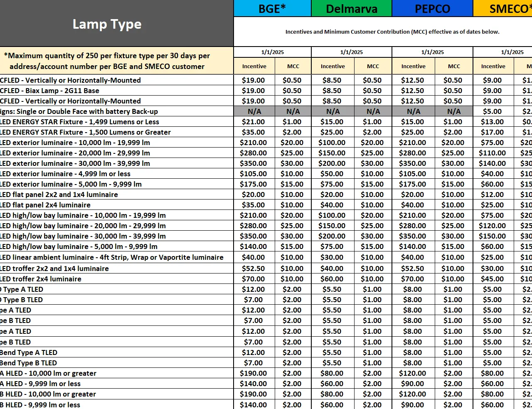Select troffer 2x2 and 1x4 luminaire label
532x409 pixels.
tap(54, 269)
